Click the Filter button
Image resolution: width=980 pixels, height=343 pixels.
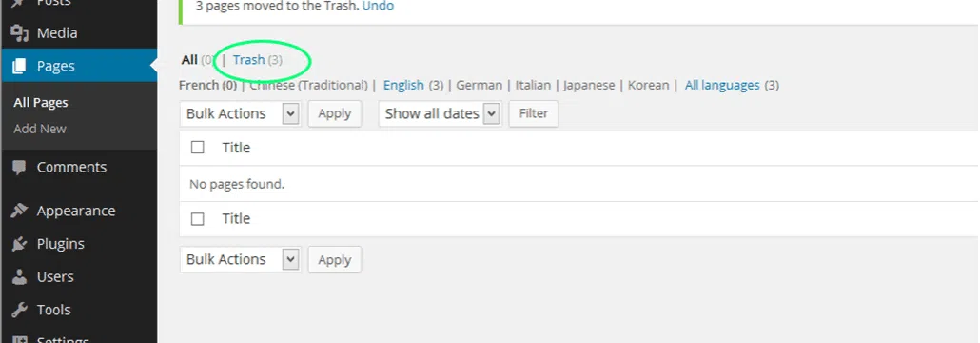pyautogui.click(x=533, y=114)
